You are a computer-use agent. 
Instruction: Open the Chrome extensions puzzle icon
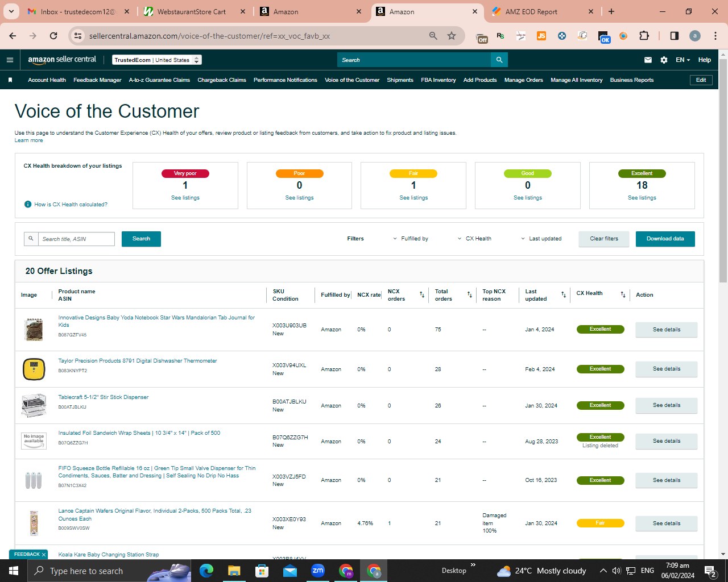tap(644, 36)
